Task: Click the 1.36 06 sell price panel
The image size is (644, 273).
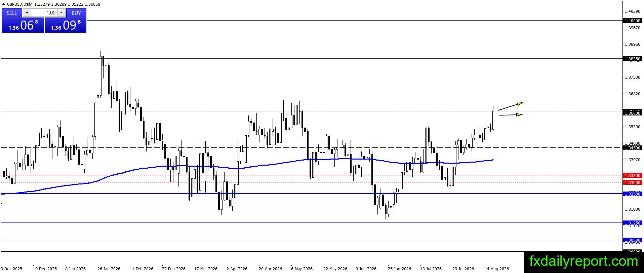Action: pyautogui.click(x=23, y=25)
